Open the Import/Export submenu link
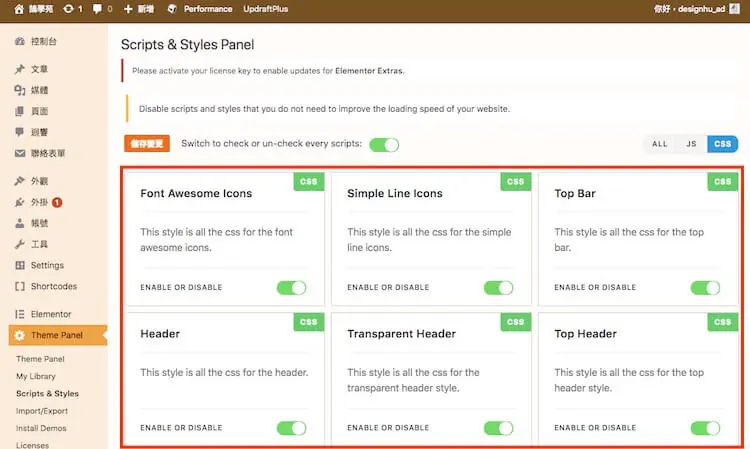Screen dimensions: 750x449 (x=42, y=411)
